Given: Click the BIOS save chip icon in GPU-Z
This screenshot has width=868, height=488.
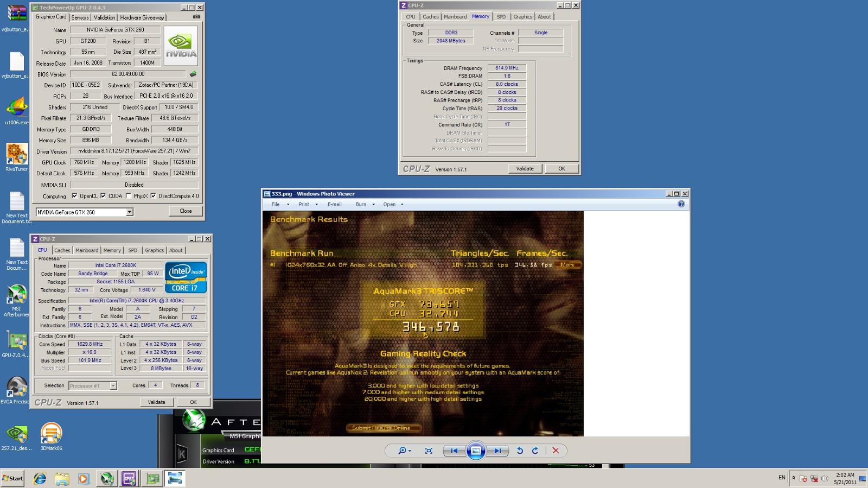Looking at the screenshot, I should point(193,74).
